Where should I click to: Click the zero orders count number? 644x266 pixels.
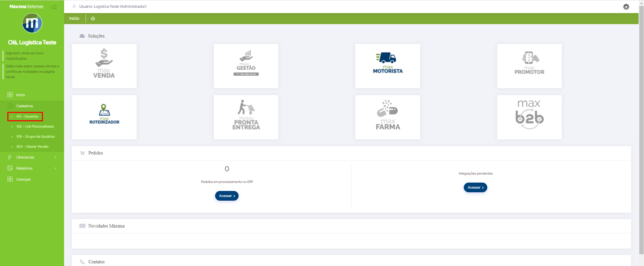pos(227,169)
